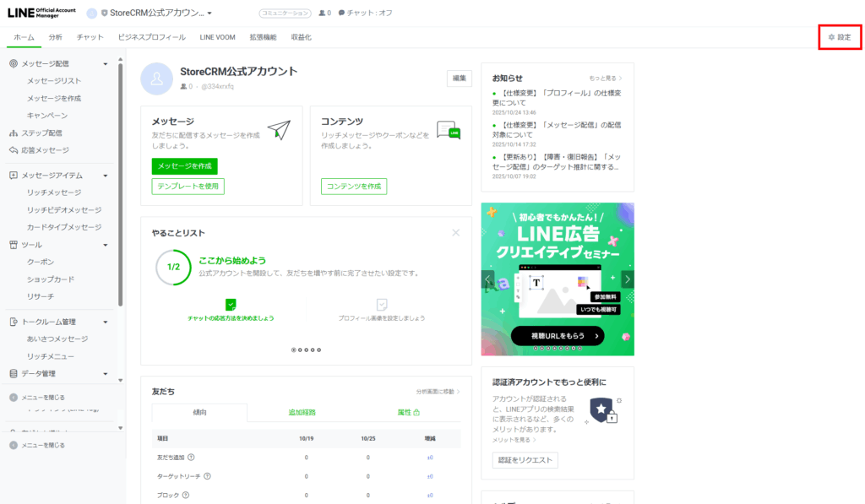Collapse the メッセージ配信 sidebar section
Image resolution: width=865 pixels, height=504 pixels.
click(106, 63)
